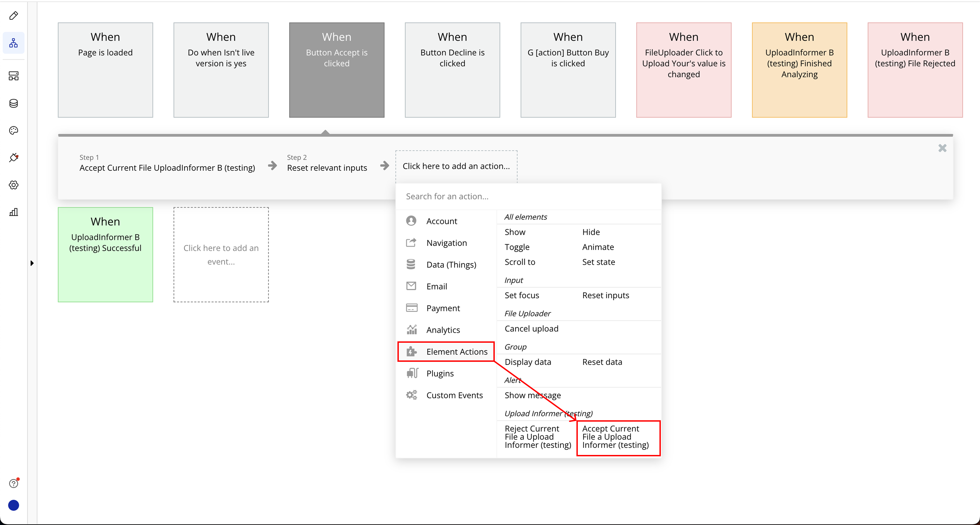
Task: Close the workflow steps panel with X
Action: 942,148
